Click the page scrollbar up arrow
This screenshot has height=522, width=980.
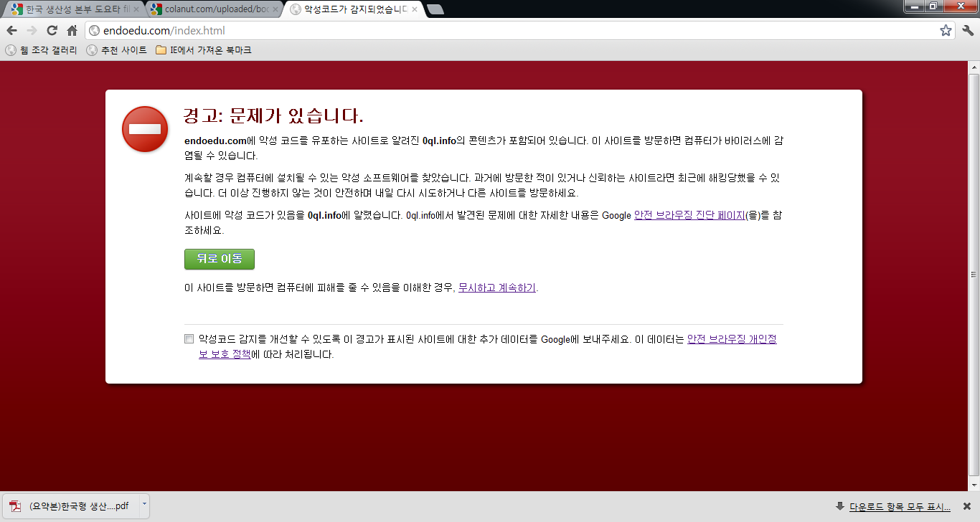(x=974, y=67)
